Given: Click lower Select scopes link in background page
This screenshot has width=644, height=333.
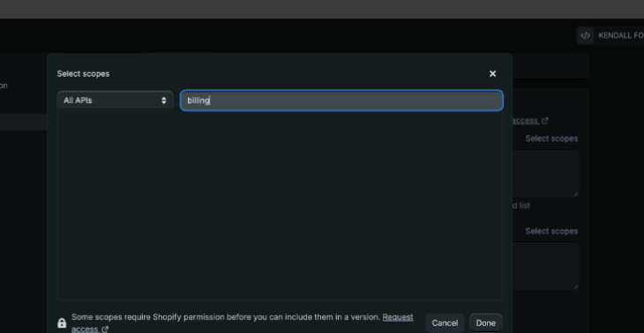Looking at the screenshot, I should [551, 232].
